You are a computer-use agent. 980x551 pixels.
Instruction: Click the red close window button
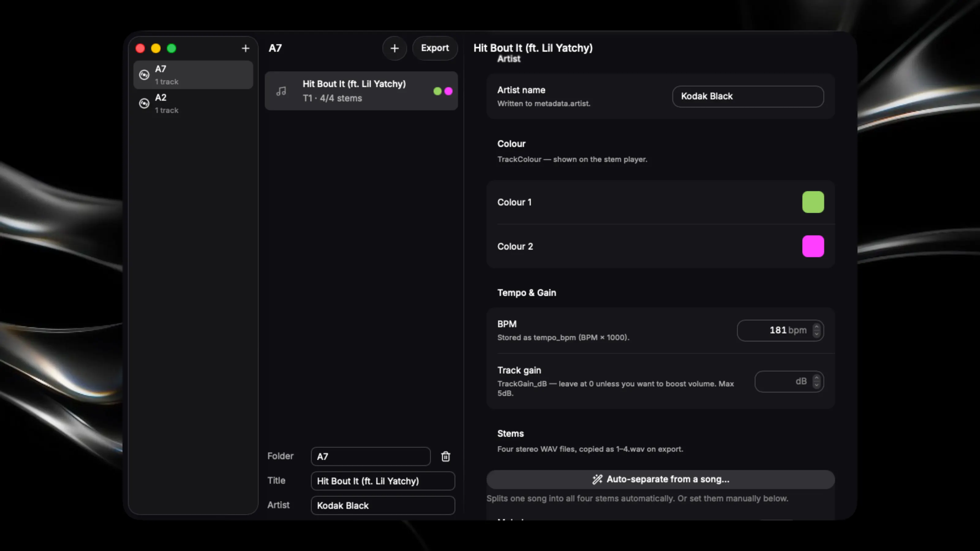tap(140, 48)
